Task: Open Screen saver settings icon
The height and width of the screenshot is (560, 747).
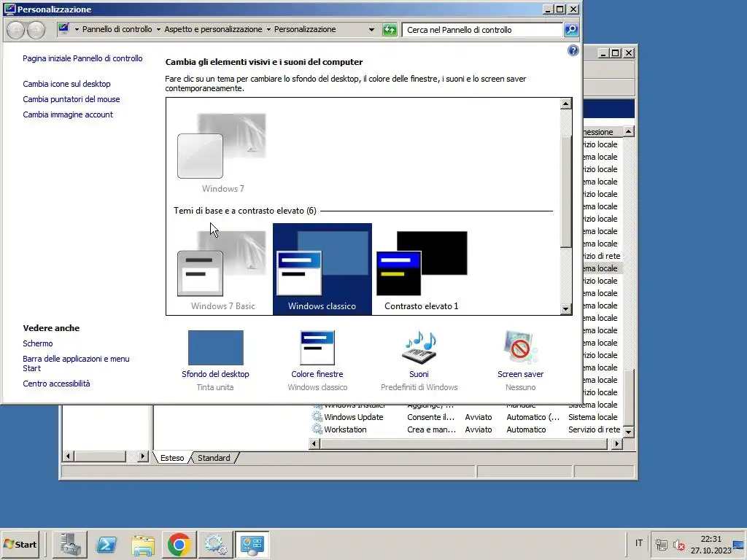Action: tap(520, 348)
